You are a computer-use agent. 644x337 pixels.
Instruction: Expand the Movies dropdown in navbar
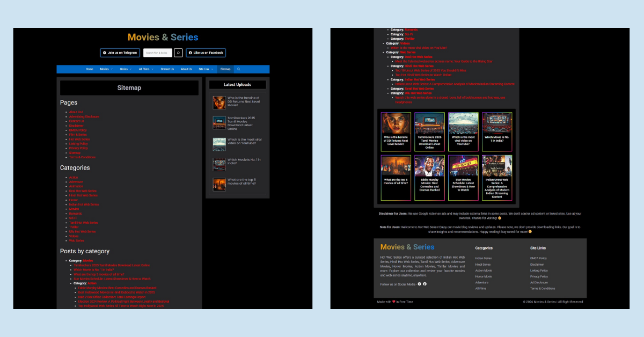105,69
